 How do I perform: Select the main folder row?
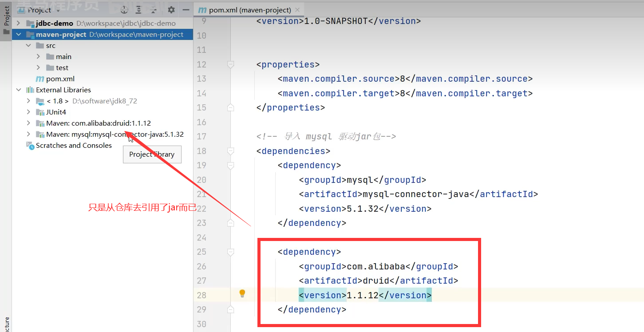click(103, 56)
